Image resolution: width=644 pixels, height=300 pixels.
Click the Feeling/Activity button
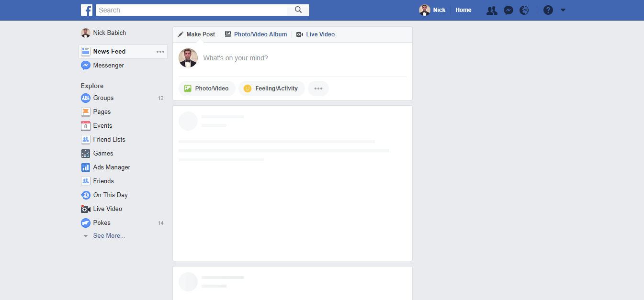coord(271,89)
